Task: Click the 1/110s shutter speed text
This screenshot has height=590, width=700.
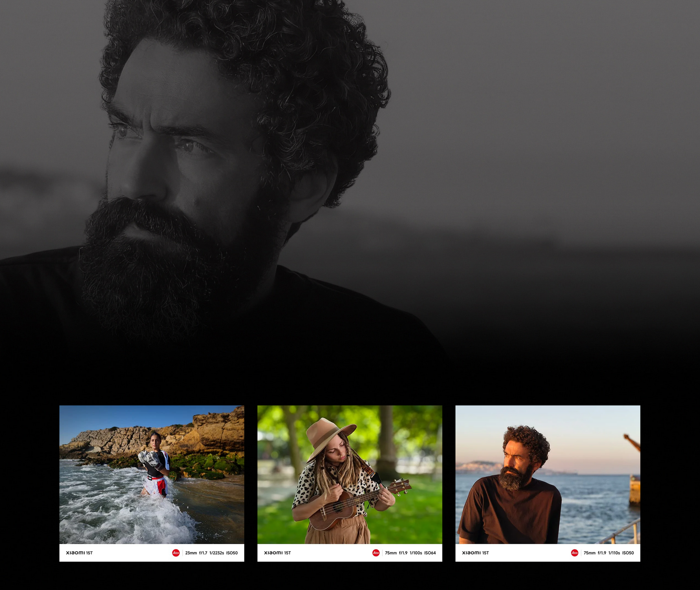Action: click(x=614, y=553)
